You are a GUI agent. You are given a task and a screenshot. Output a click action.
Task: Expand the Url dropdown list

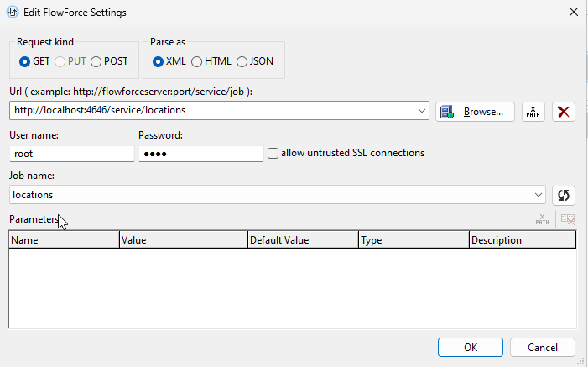pos(422,110)
